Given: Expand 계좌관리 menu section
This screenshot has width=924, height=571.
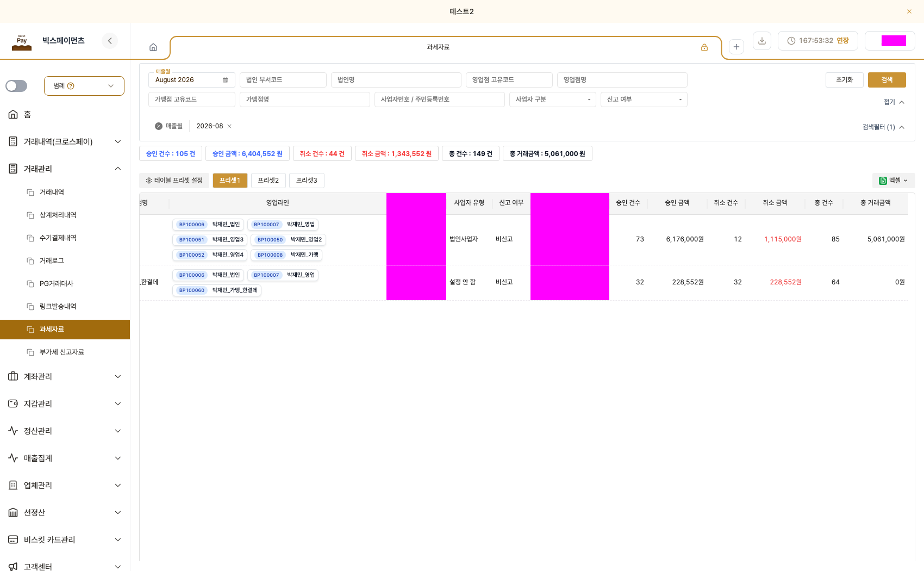Looking at the screenshot, I should click(x=65, y=376).
